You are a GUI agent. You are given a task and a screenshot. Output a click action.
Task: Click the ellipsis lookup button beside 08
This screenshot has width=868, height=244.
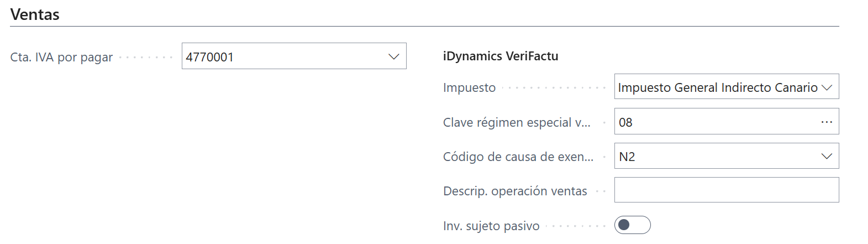coord(827,122)
